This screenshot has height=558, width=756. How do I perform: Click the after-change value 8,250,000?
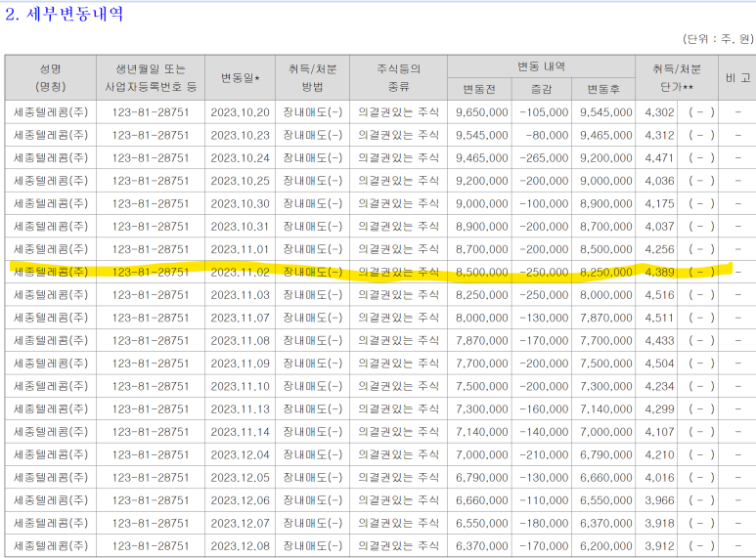tap(606, 273)
